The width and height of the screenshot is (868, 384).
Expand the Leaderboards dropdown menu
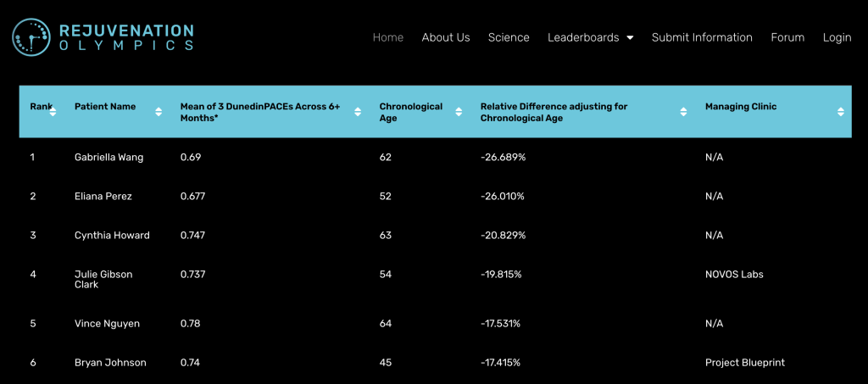coord(590,37)
